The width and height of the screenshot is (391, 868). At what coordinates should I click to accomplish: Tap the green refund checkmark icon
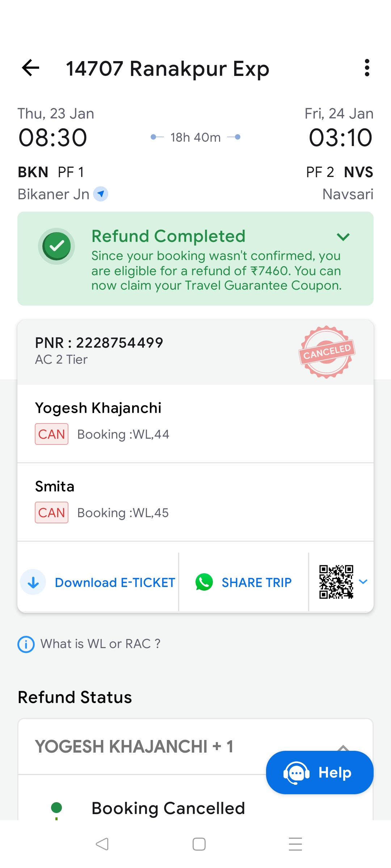coord(57,246)
